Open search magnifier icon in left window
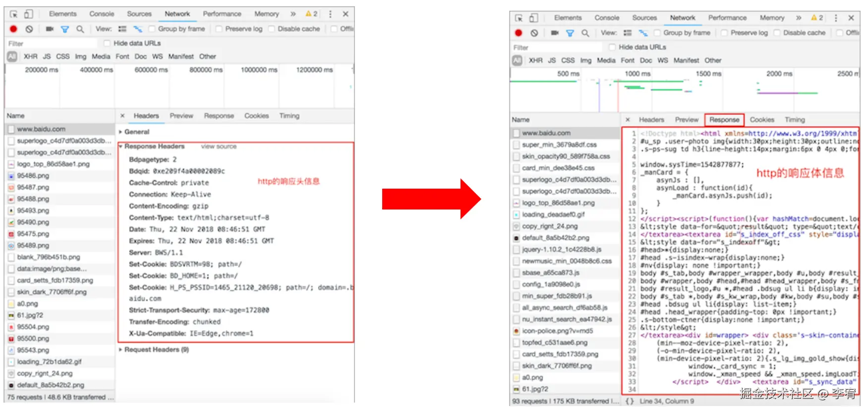Image resolution: width=868 pixels, height=412 pixels. click(80, 29)
